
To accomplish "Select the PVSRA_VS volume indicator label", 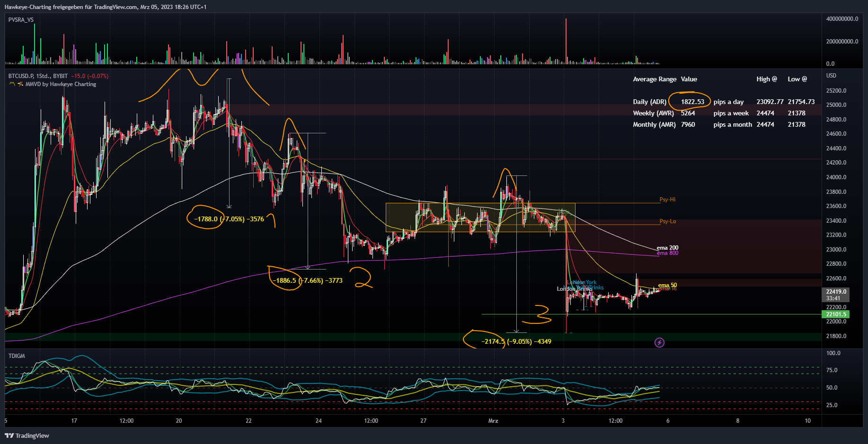I will tap(21, 20).
